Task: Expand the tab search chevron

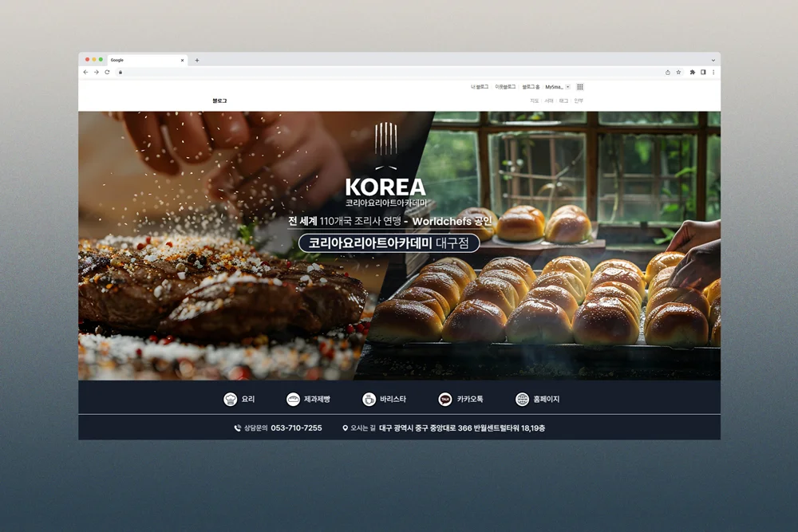Action: [x=713, y=60]
